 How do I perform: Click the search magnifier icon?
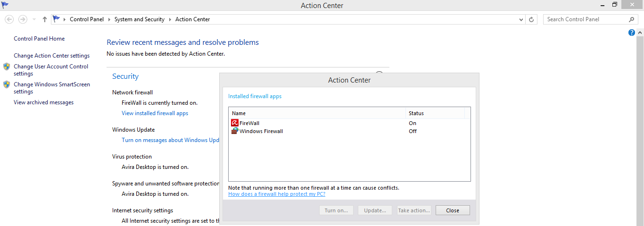[x=632, y=19]
